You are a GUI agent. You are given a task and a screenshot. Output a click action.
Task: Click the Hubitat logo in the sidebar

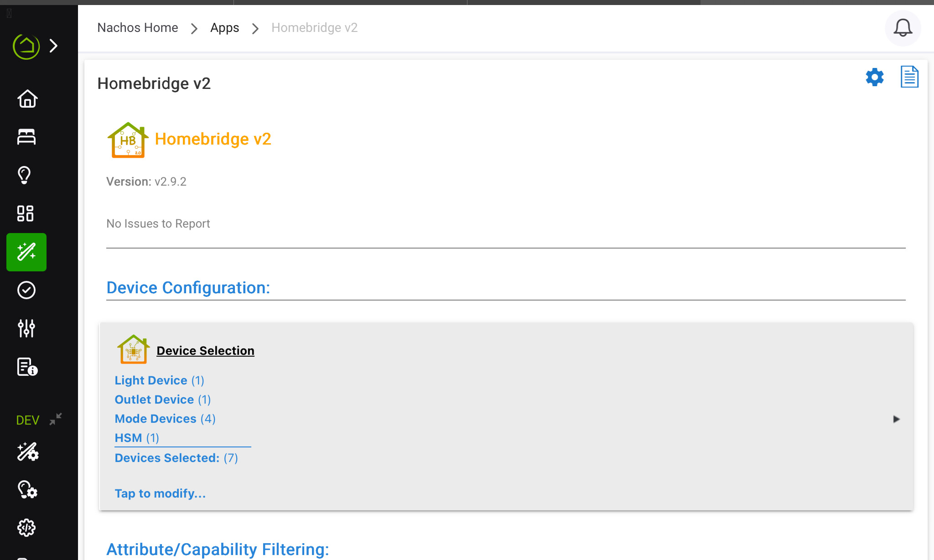pos(26,46)
